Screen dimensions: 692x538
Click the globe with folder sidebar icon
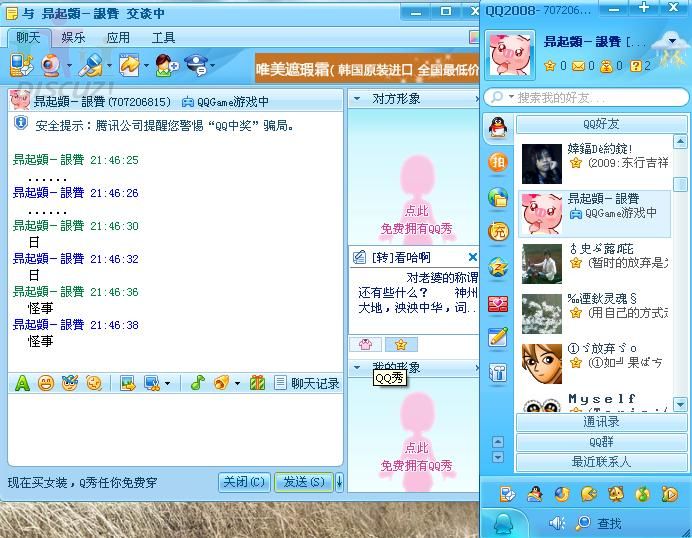tap(498, 197)
